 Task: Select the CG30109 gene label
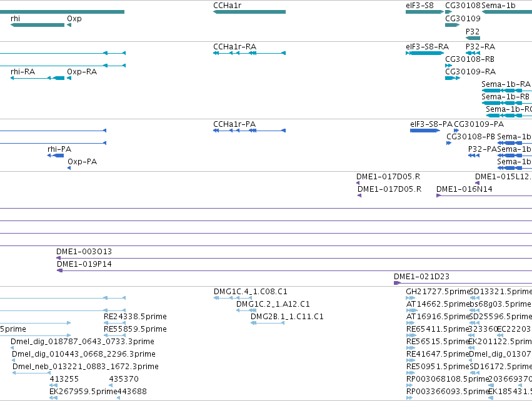463,18
